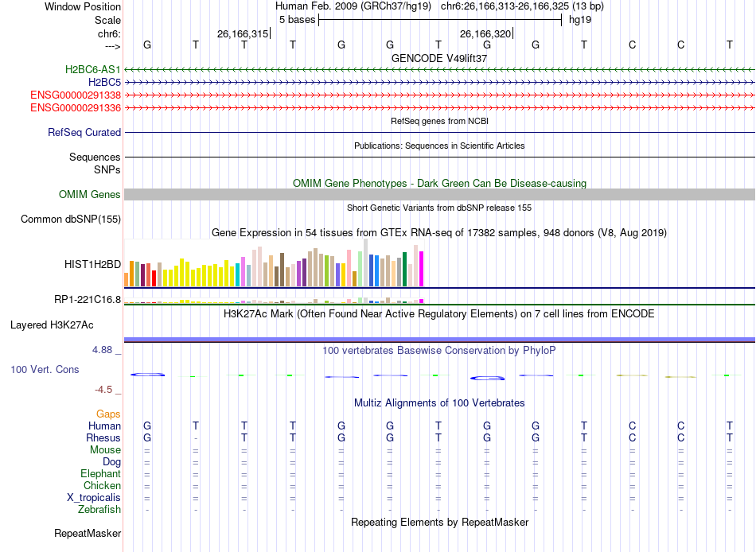Click the chr6:26,166,313-26,166,325 (13 bp) coordinates
Viewport: 756px width, 552px height.
pos(522,6)
